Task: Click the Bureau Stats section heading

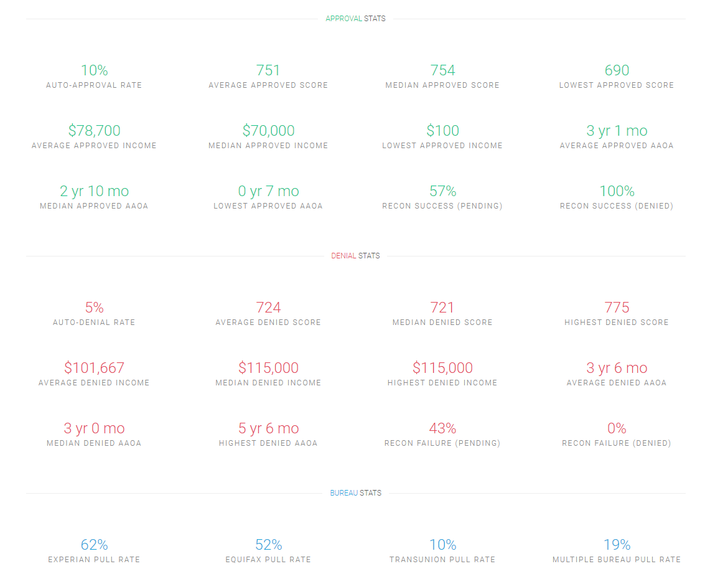Action: [355, 493]
